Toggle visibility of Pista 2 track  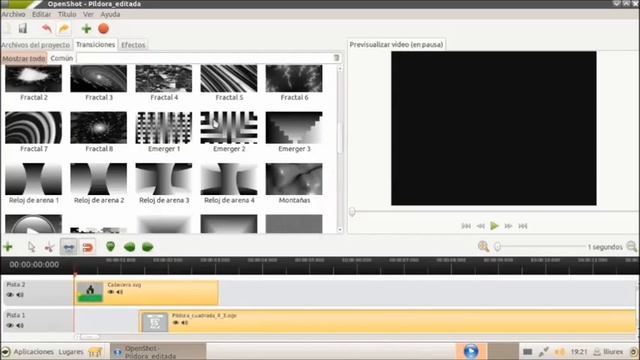[x=10, y=295]
